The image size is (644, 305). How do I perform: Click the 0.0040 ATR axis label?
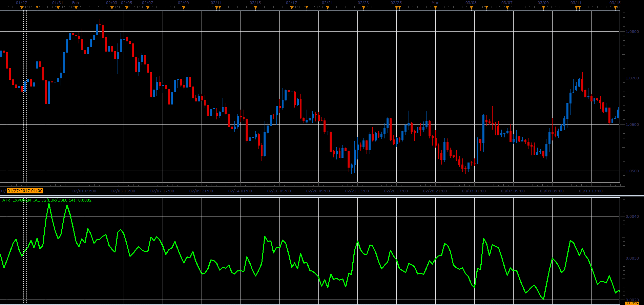click(632, 216)
